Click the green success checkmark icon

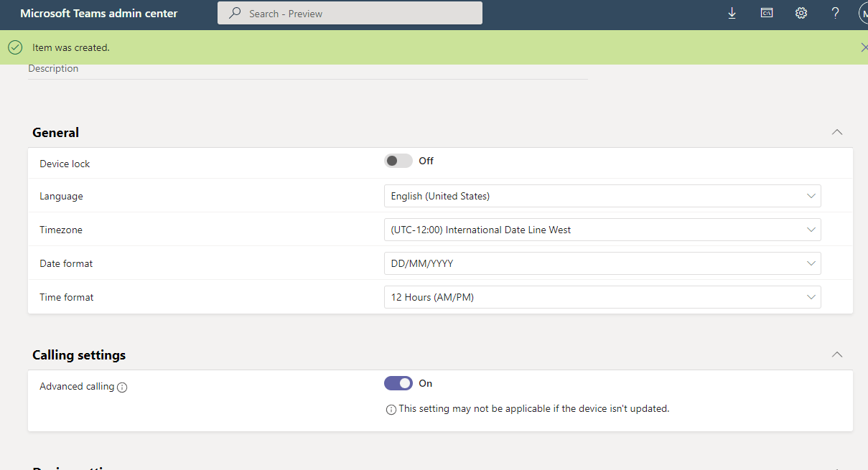tap(15, 47)
